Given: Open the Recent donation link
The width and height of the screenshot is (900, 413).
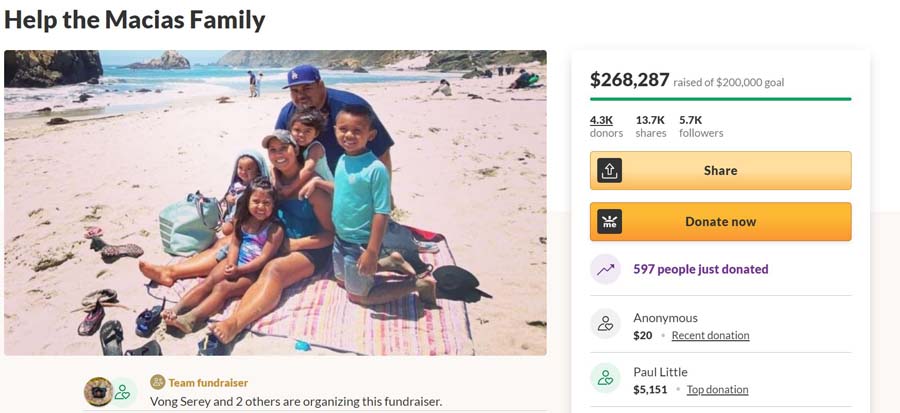Looking at the screenshot, I should 710,336.
